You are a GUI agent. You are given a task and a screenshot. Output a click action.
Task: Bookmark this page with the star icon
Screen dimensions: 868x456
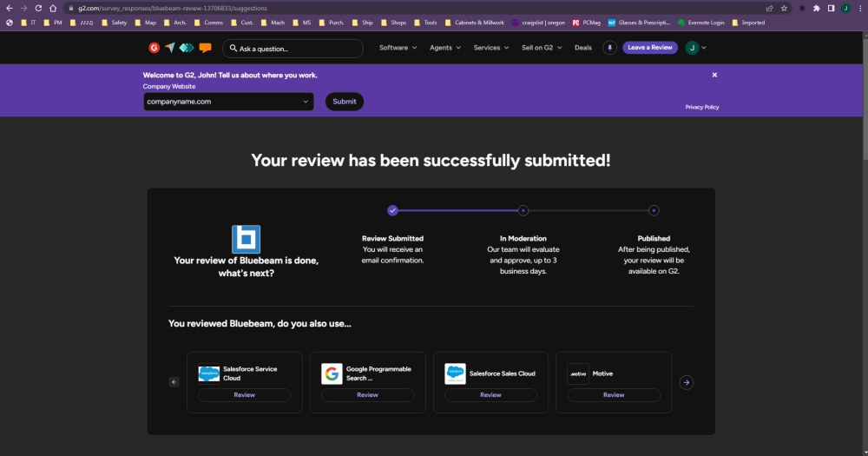click(784, 9)
